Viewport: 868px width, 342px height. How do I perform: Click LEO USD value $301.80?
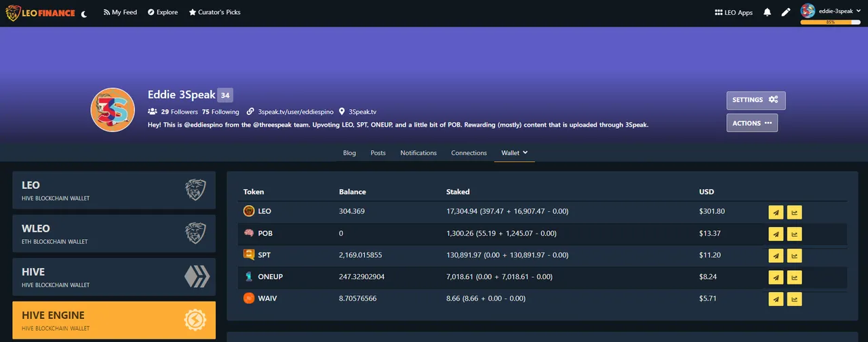pyautogui.click(x=712, y=211)
